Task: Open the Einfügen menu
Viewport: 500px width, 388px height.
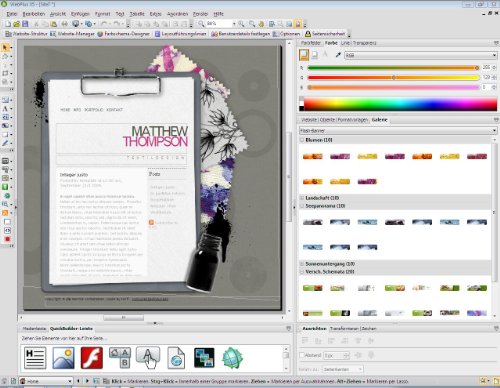Action: pos(80,14)
